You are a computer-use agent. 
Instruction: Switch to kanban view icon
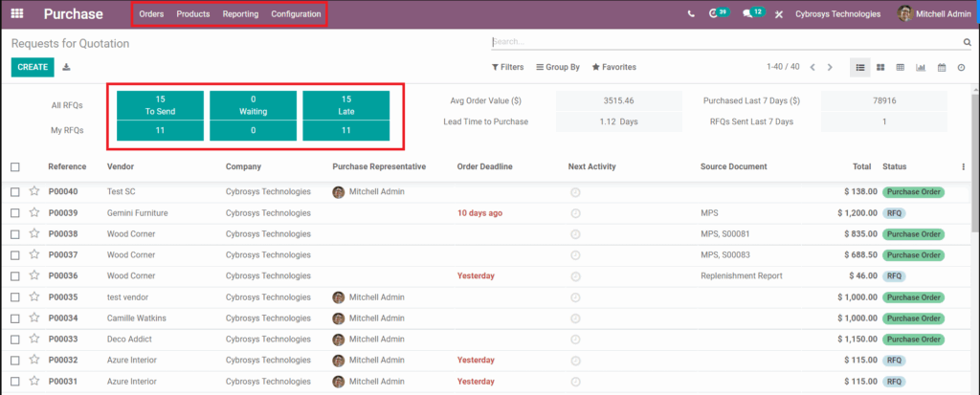(x=880, y=67)
